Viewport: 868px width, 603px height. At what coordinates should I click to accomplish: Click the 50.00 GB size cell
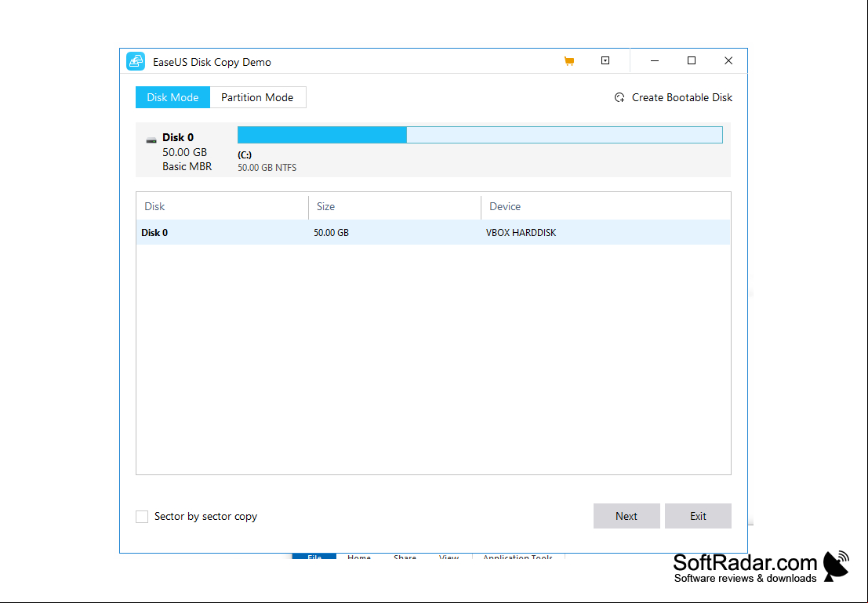pyautogui.click(x=331, y=233)
